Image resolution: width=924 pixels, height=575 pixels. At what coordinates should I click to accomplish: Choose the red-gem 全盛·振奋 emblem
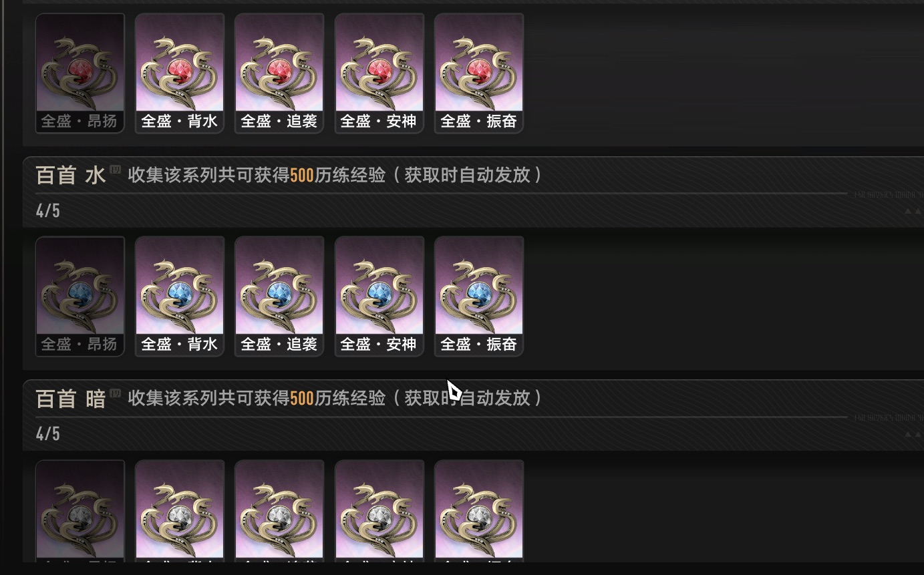[x=479, y=73]
